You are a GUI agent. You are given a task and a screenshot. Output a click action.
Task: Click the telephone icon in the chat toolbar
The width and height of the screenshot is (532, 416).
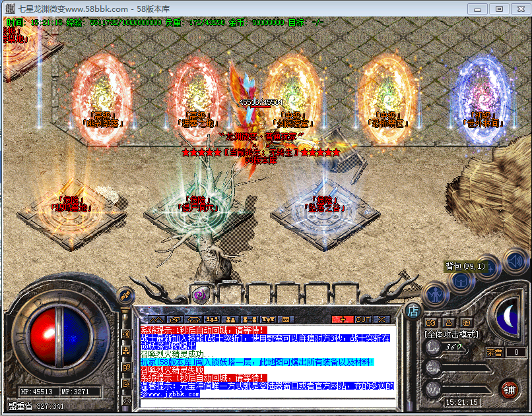(x=194, y=319)
